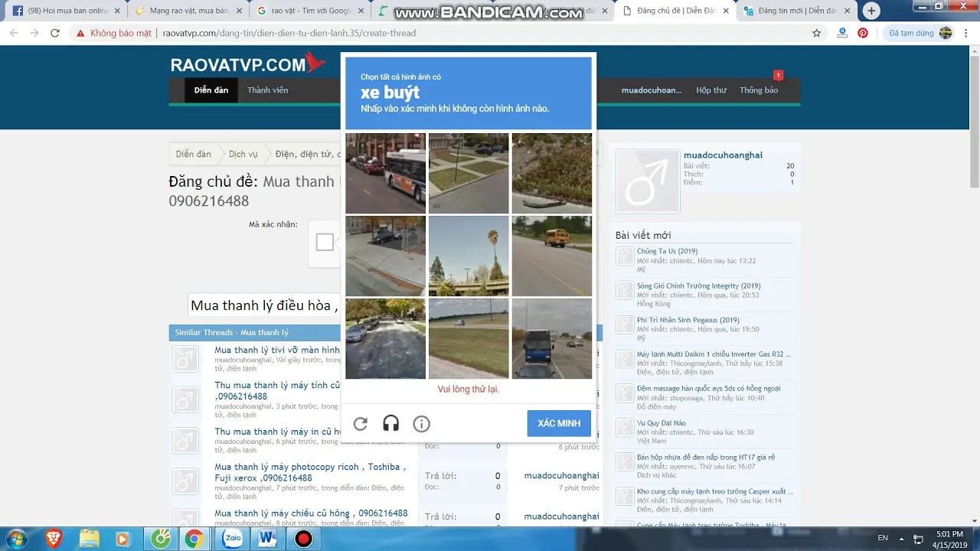Click the address bar URL field
The image size is (980, 551).
[482, 33]
